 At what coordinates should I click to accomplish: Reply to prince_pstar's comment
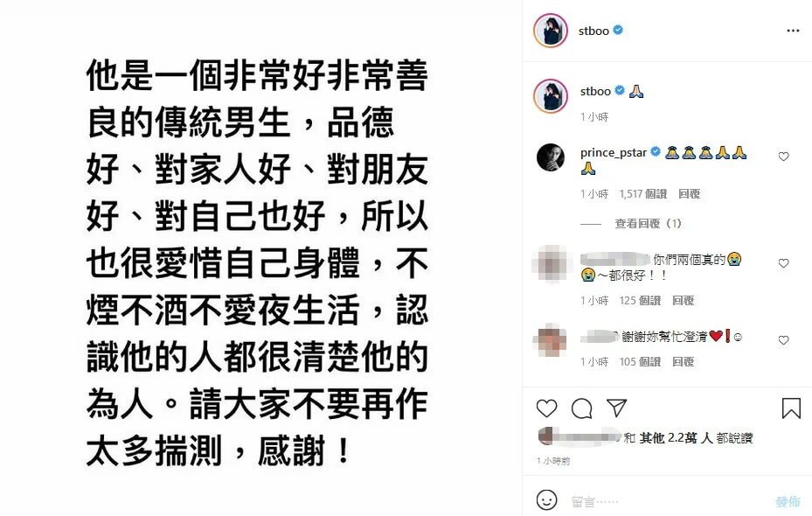pyautogui.click(x=690, y=194)
